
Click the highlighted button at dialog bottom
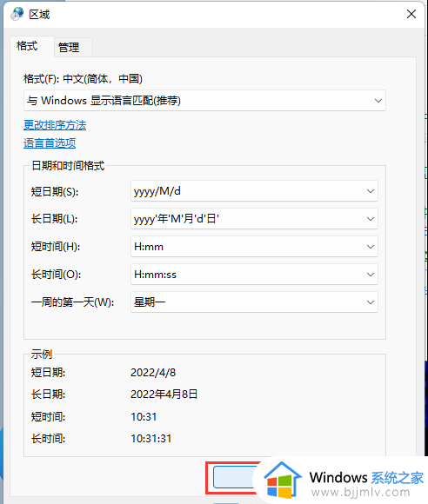[x=235, y=477]
